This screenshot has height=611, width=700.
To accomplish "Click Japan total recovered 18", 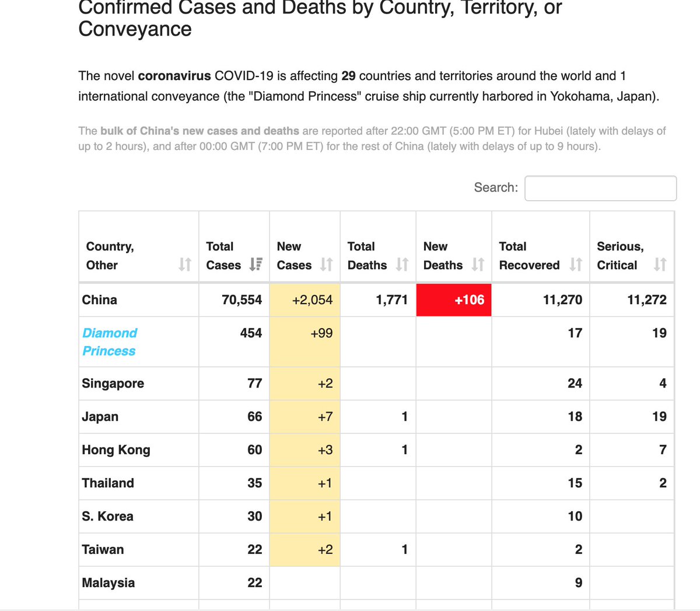I will 575,417.
